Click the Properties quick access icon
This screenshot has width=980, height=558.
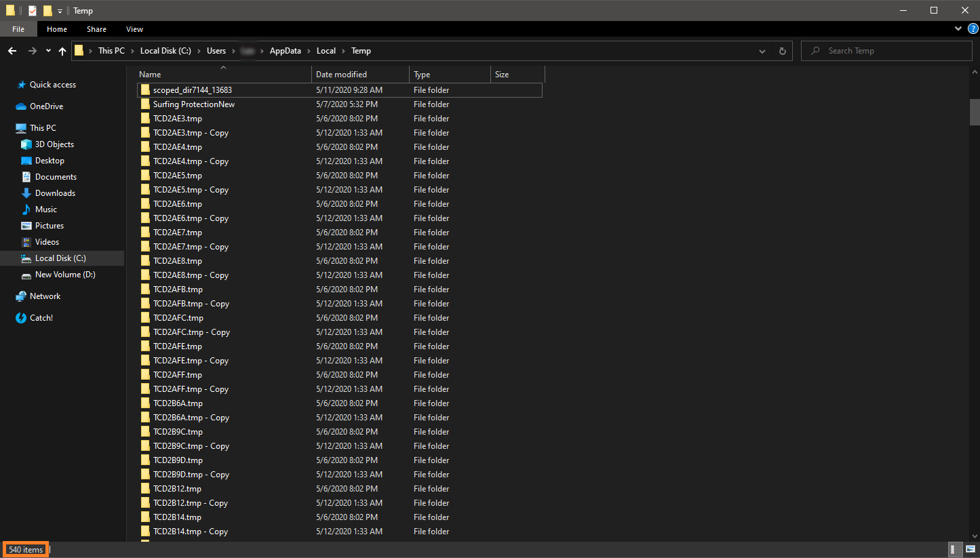coord(32,10)
